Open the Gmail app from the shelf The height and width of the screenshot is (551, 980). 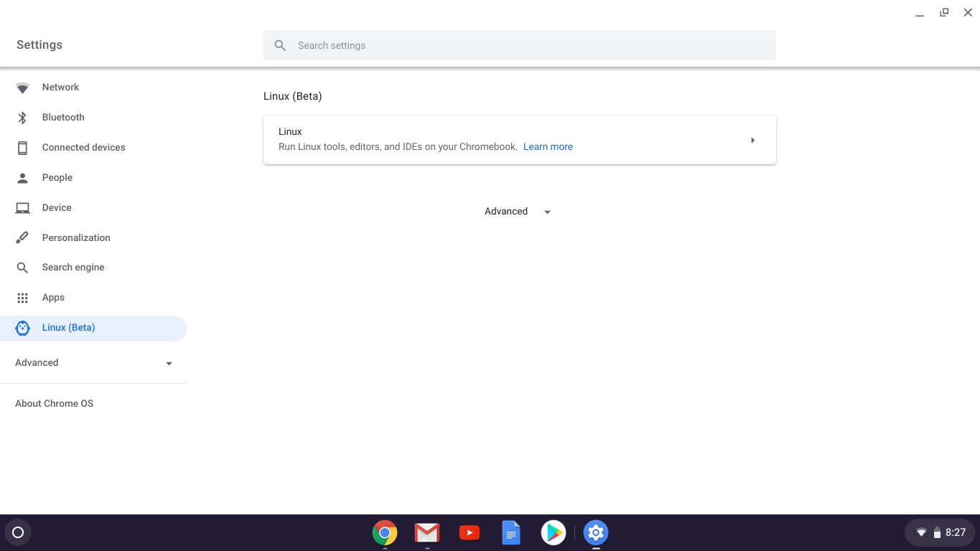point(427,532)
